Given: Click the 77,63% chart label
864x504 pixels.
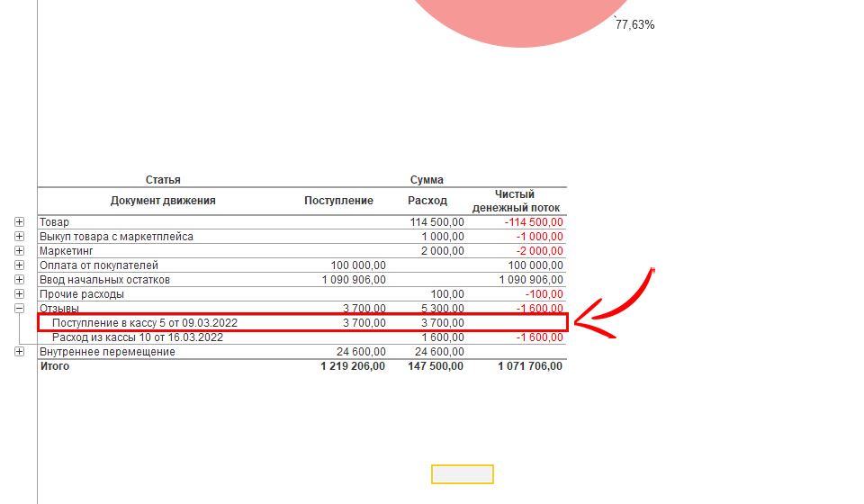Looking at the screenshot, I should (x=635, y=25).
